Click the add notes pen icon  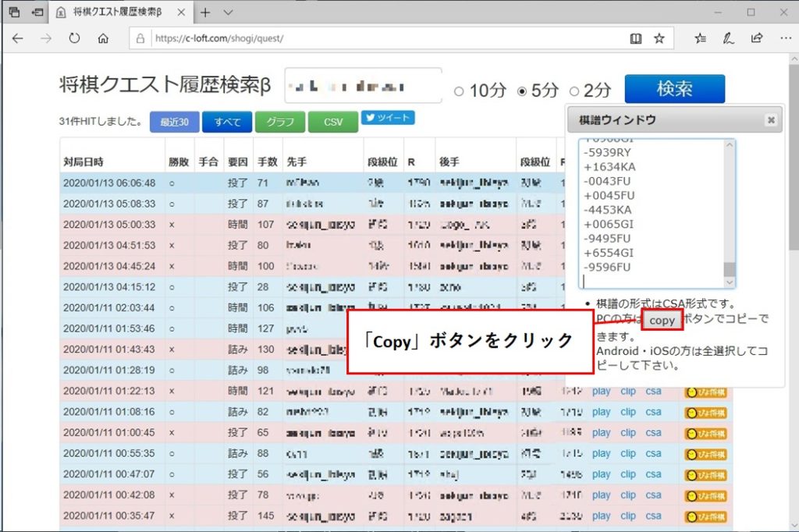click(x=729, y=38)
